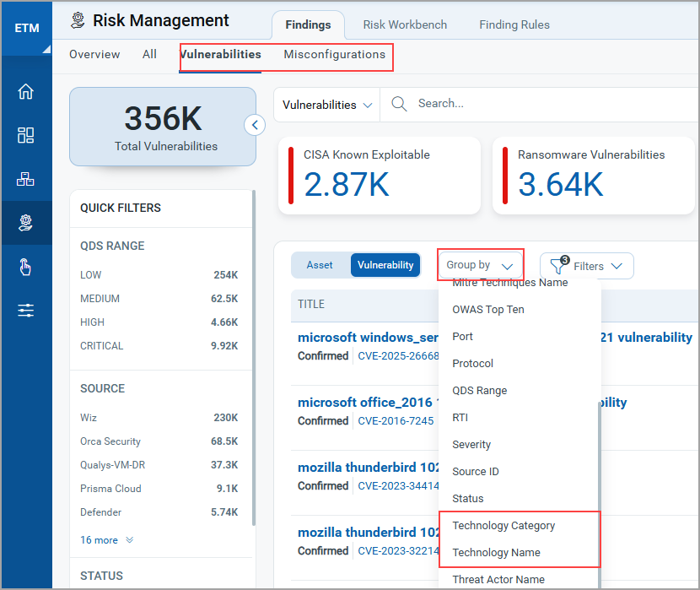Click the asset hierarchy icon in the sidebar
Screen dimensions: 700x590
coord(25,179)
